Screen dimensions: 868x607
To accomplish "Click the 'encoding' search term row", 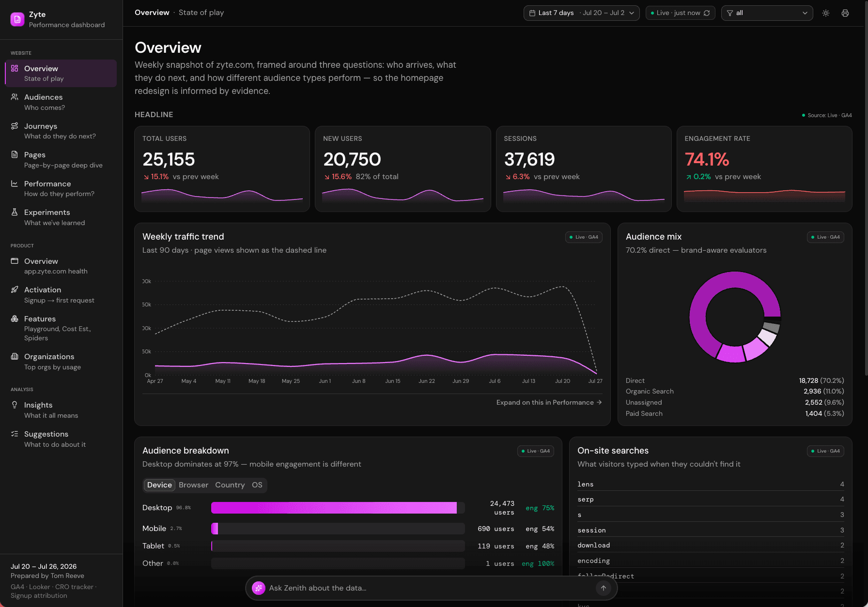I will [x=711, y=561].
